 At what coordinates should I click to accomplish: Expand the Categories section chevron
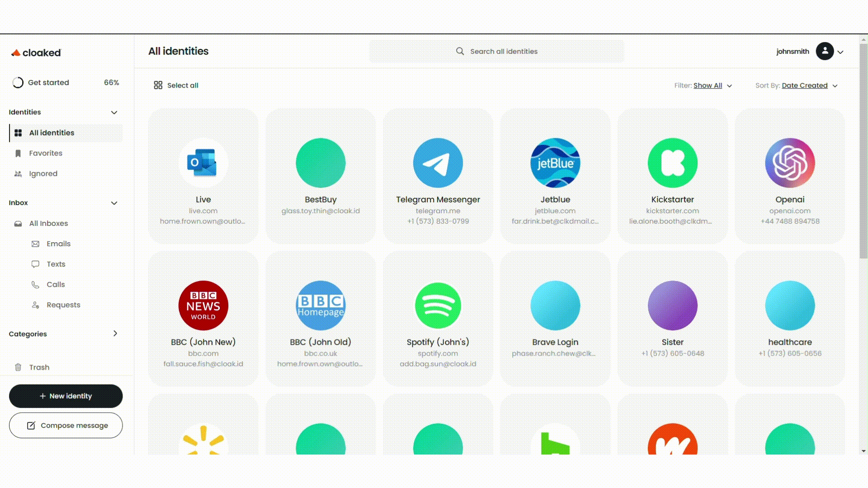115,333
